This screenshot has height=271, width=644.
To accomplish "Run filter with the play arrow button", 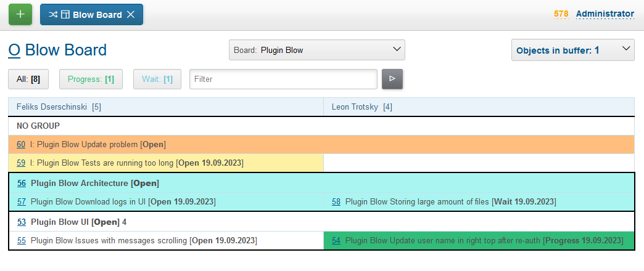I will (392, 79).
